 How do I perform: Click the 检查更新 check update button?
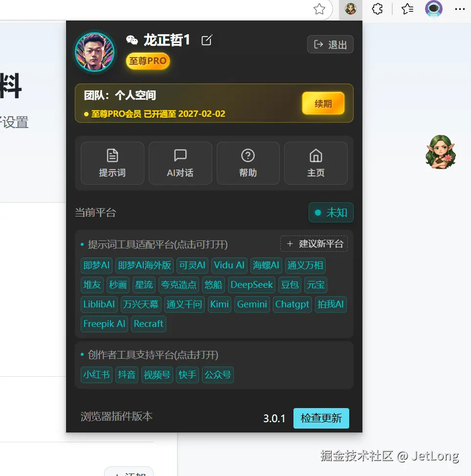(321, 418)
